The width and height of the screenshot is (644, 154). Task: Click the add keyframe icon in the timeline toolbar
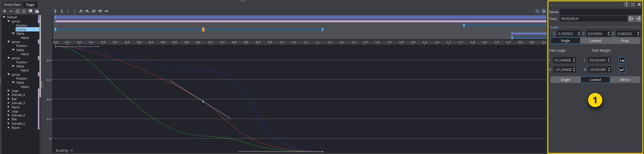point(55,11)
